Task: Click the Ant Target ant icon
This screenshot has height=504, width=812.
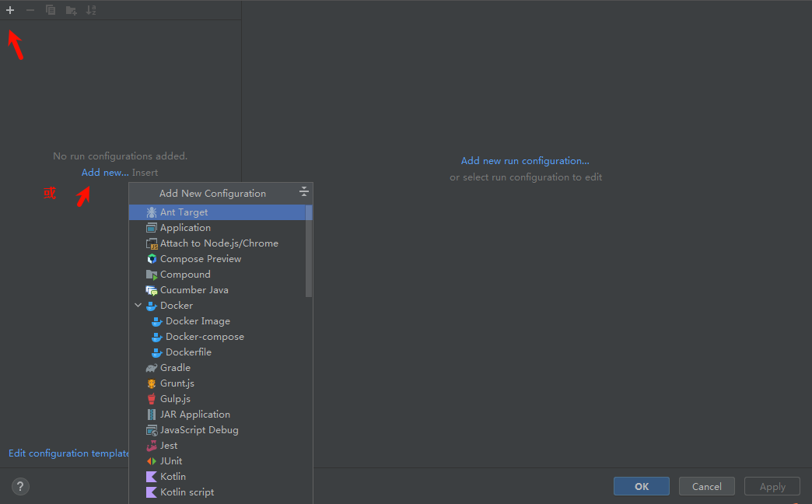Action: point(151,212)
